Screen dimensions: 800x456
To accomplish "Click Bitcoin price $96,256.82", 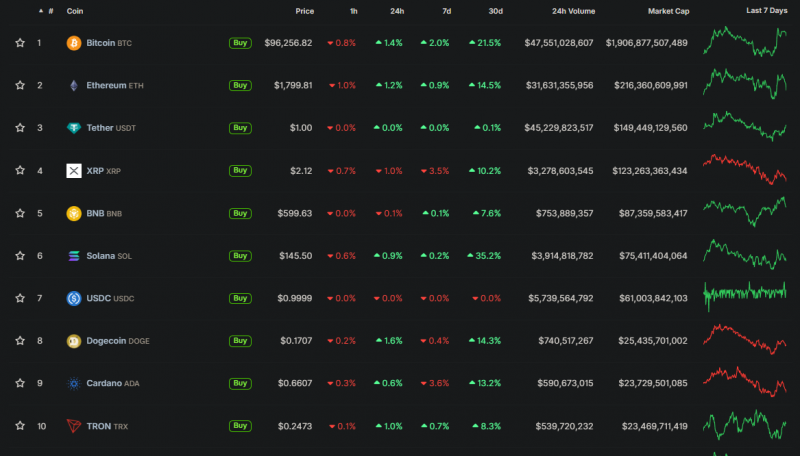I will [288, 43].
